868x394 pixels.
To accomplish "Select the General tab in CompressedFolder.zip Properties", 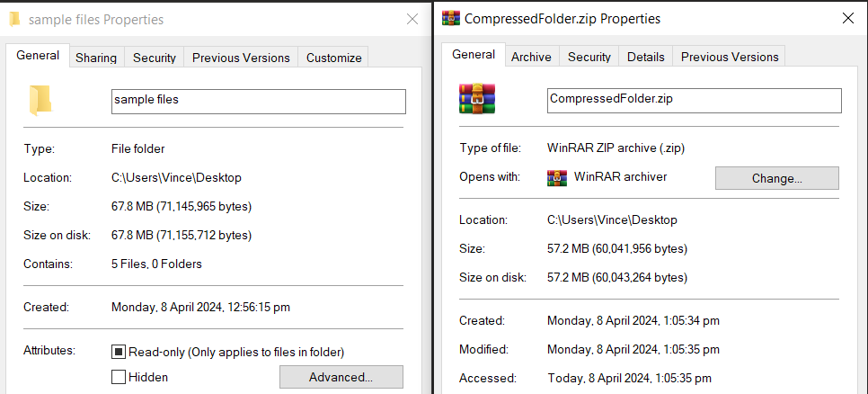I will coord(474,54).
